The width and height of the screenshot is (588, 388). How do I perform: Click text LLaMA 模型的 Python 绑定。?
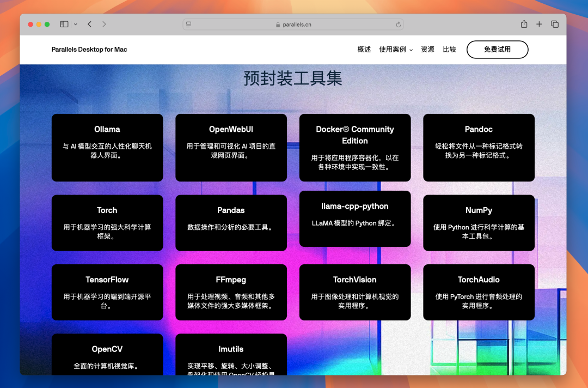[x=355, y=223]
